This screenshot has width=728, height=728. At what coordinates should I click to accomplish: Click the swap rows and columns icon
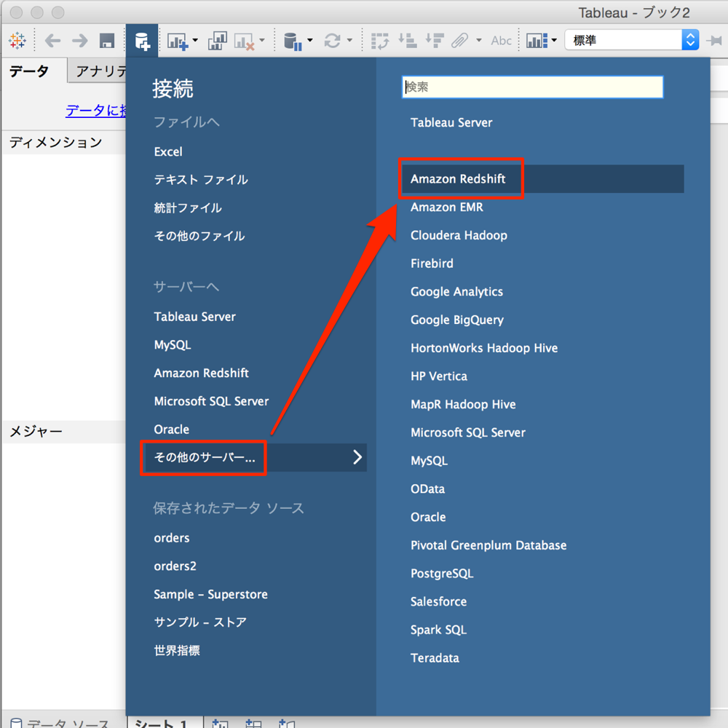380,40
